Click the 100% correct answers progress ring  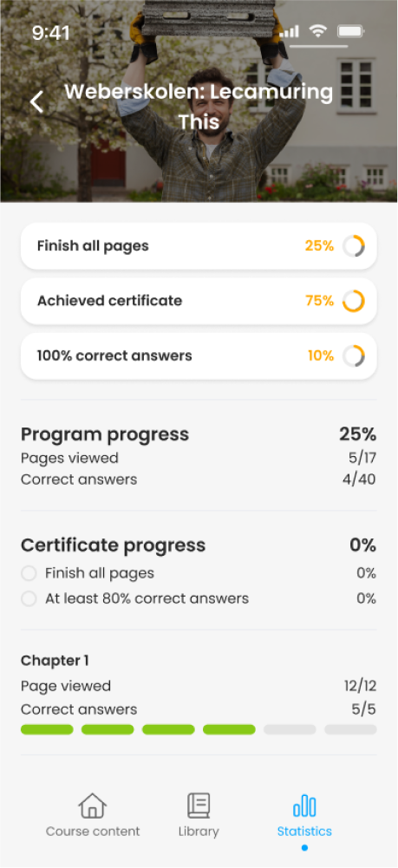point(353,356)
